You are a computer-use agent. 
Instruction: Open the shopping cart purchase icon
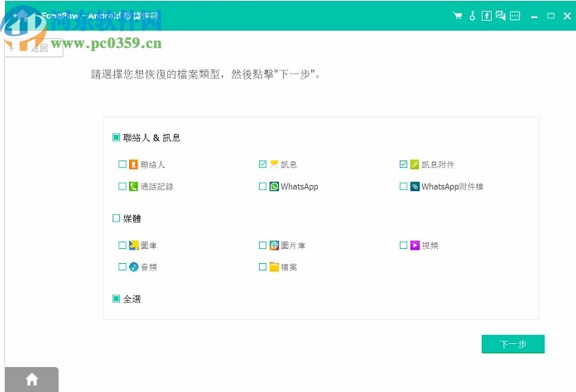click(x=458, y=16)
